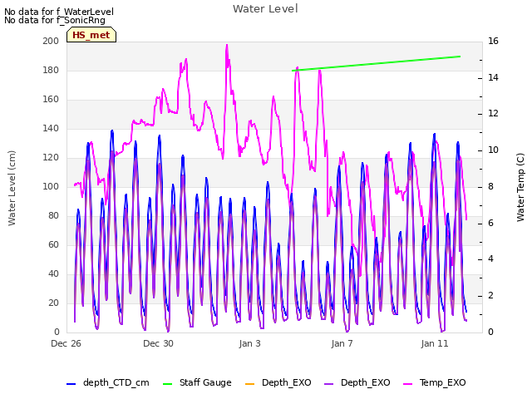
Task: Click the 16 value on right axis
Action: [493, 41]
